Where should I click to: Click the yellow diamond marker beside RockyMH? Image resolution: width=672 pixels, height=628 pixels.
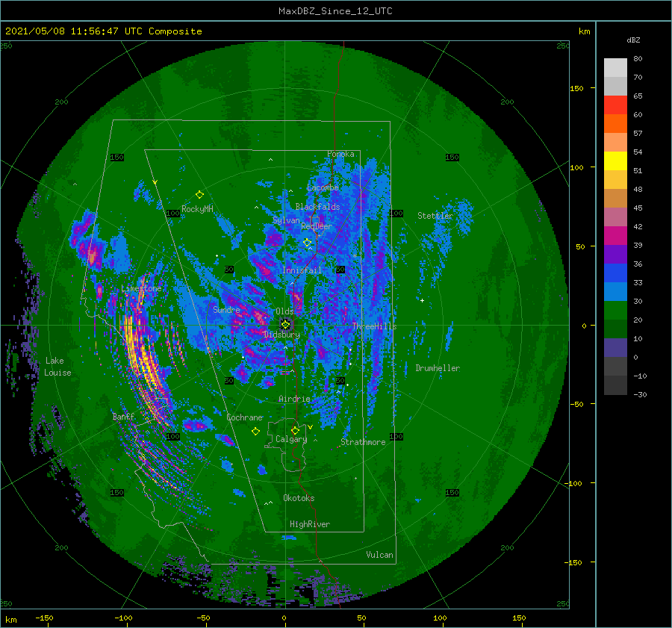pos(199,195)
